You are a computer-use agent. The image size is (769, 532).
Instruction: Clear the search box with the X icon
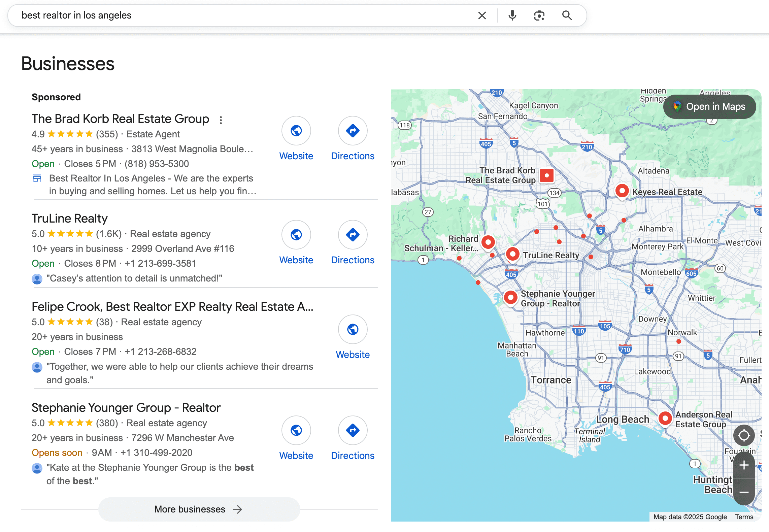[x=482, y=15]
